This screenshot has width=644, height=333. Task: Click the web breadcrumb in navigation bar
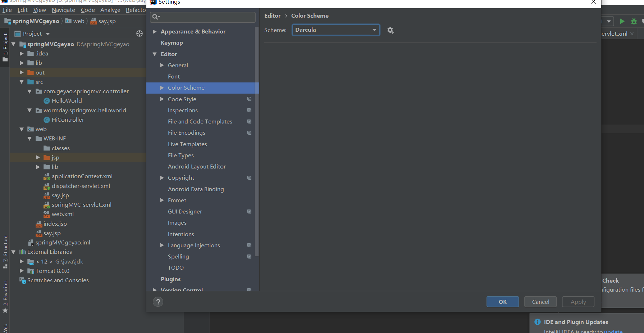pyautogui.click(x=75, y=21)
